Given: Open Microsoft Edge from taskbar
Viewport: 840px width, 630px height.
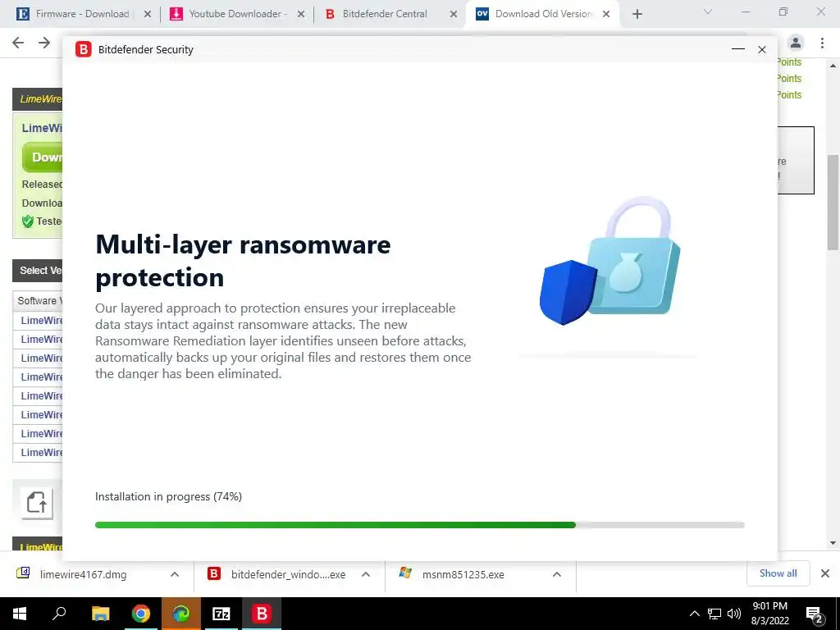Looking at the screenshot, I should tap(180, 614).
